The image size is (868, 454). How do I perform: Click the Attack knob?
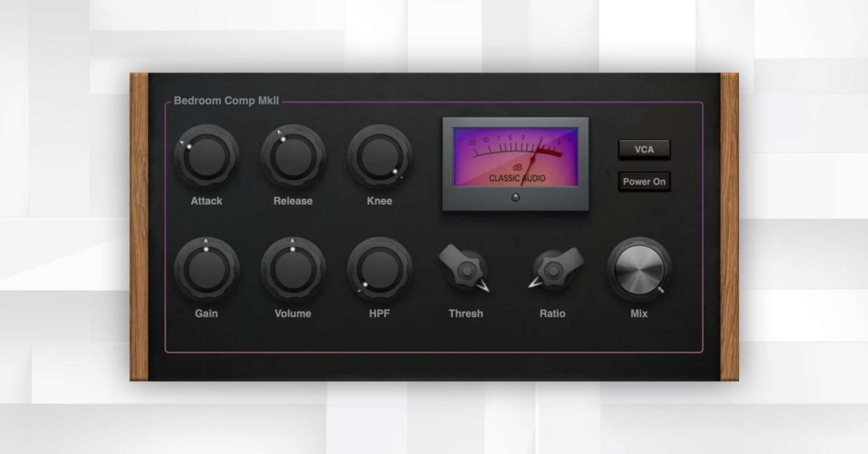pyautogui.click(x=207, y=157)
